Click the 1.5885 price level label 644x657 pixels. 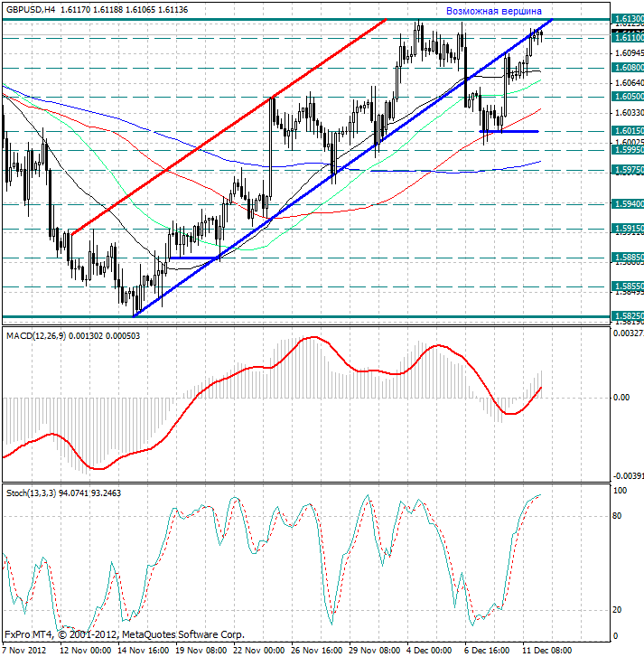click(x=628, y=258)
